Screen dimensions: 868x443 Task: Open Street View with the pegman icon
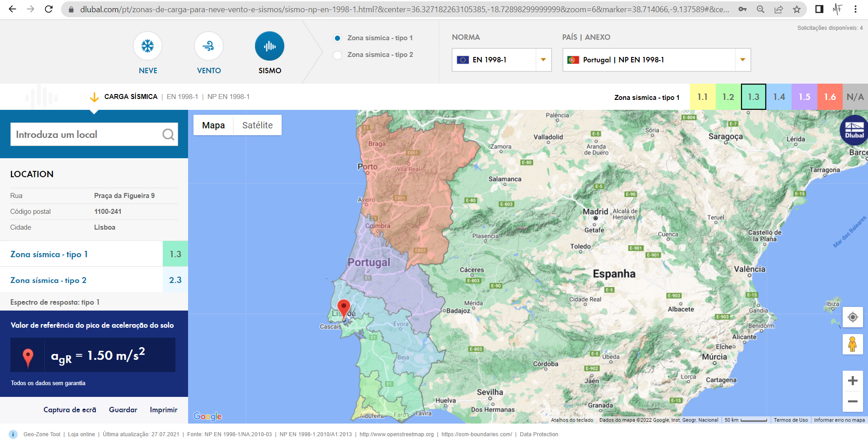853,344
